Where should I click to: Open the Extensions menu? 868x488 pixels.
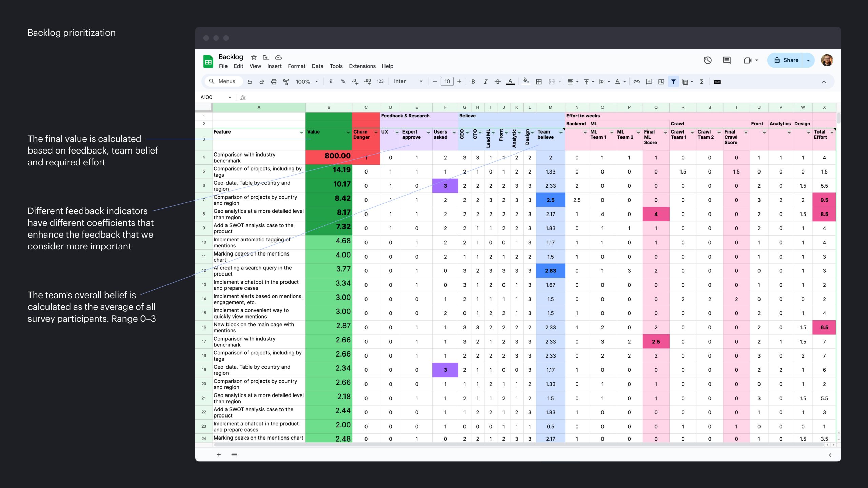click(362, 66)
